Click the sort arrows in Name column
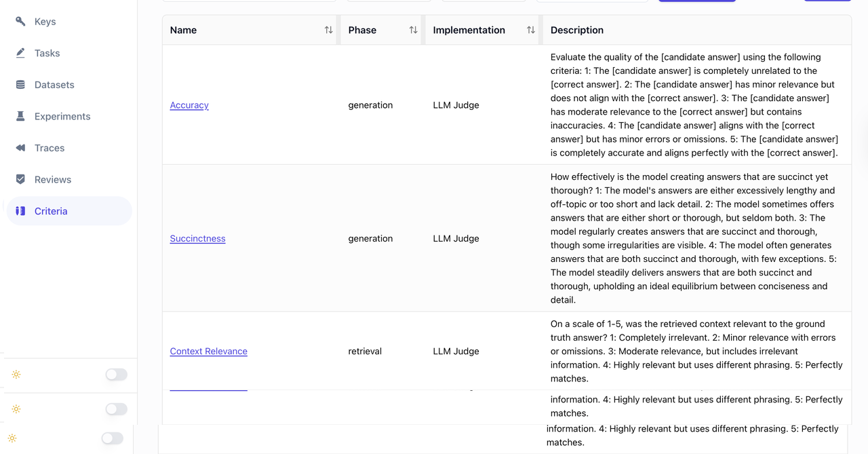 (328, 30)
